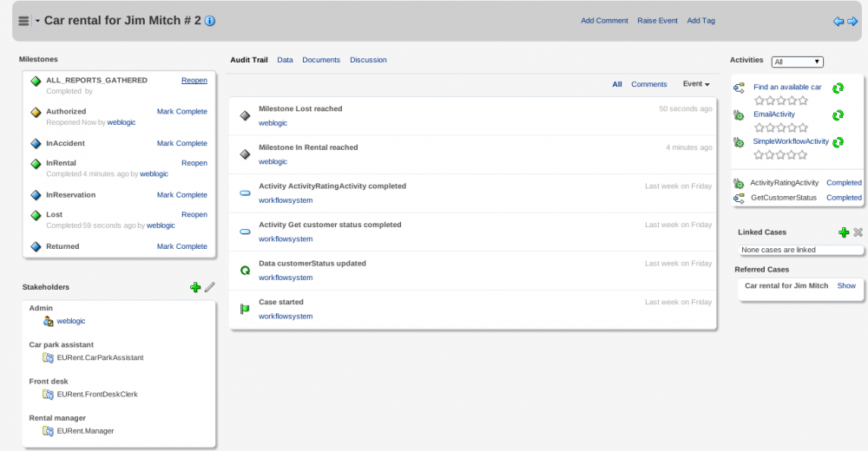
Task: Switch to the Data tab
Action: (x=285, y=60)
